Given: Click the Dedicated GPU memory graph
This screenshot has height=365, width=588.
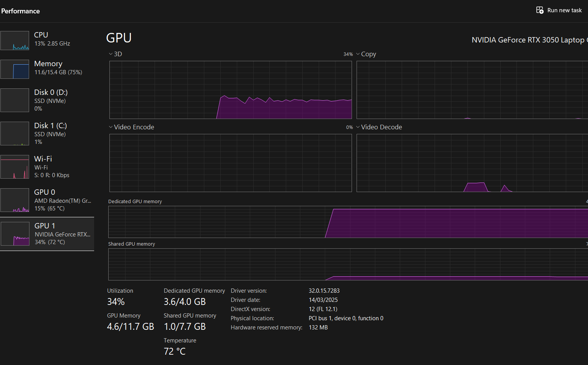Looking at the screenshot, I should [x=348, y=222].
